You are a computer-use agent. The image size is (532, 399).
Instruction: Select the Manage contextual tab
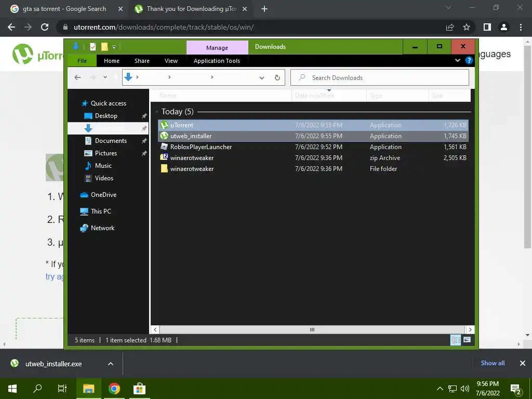point(217,48)
